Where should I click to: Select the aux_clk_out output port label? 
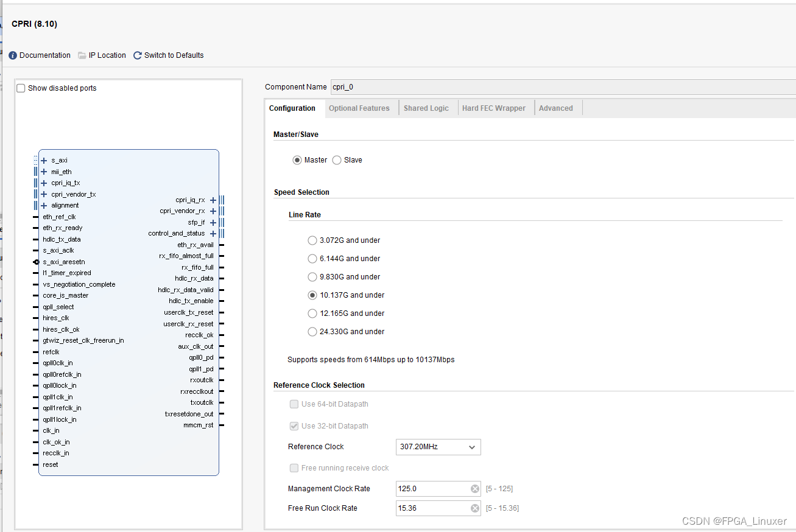195,346
